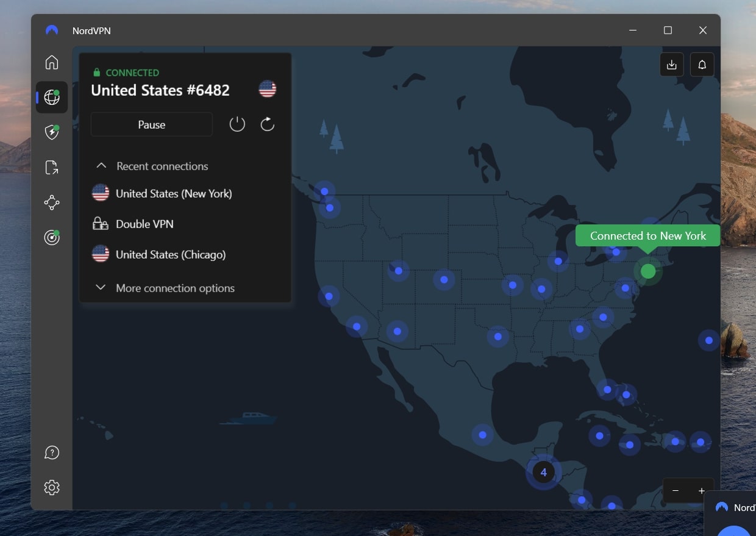This screenshot has width=756, height=536.
Task: Open the file sharing sidebar icon
Action: click(52, 167)
